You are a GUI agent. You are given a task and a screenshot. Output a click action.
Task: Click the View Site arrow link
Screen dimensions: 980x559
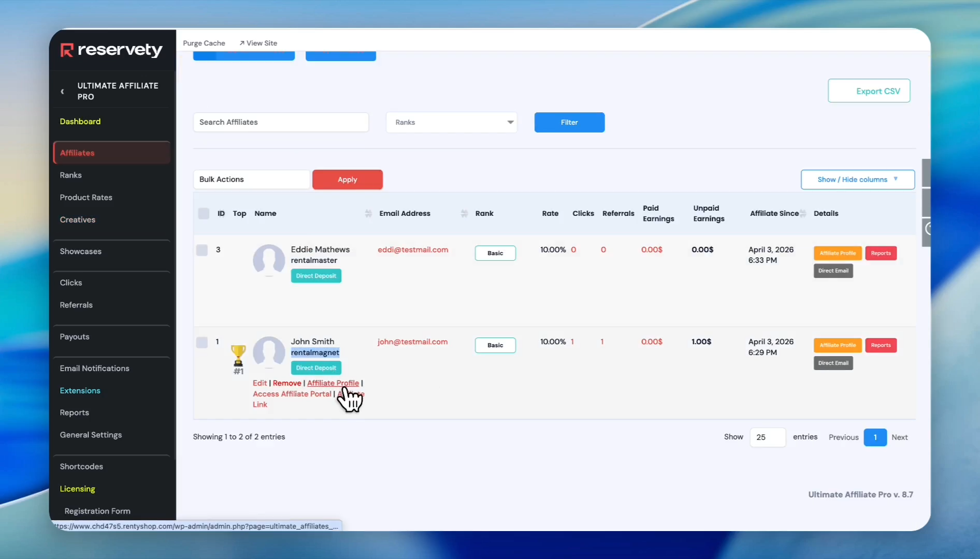258,43
